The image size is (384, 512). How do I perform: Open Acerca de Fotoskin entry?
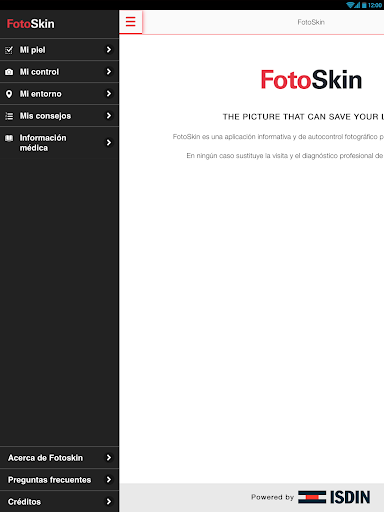click(x=59, y=458)
